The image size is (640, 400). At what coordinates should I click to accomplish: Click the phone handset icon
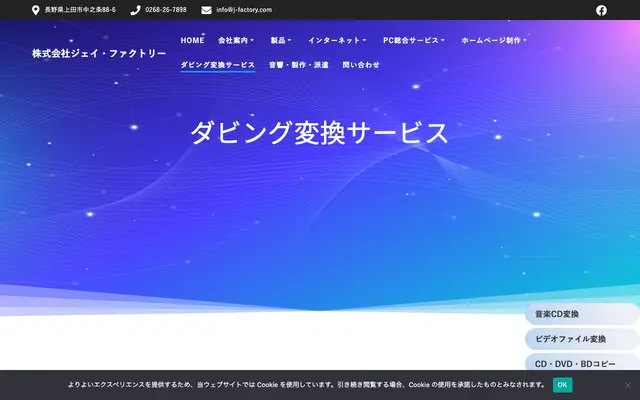pos(135,10)
